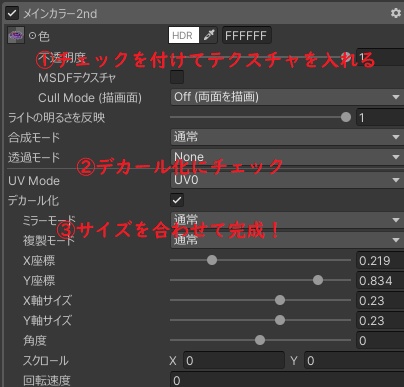The image size is (404, 387).
Task: Click the X軸サイズ value field 0.23
Action: point(380,300)
